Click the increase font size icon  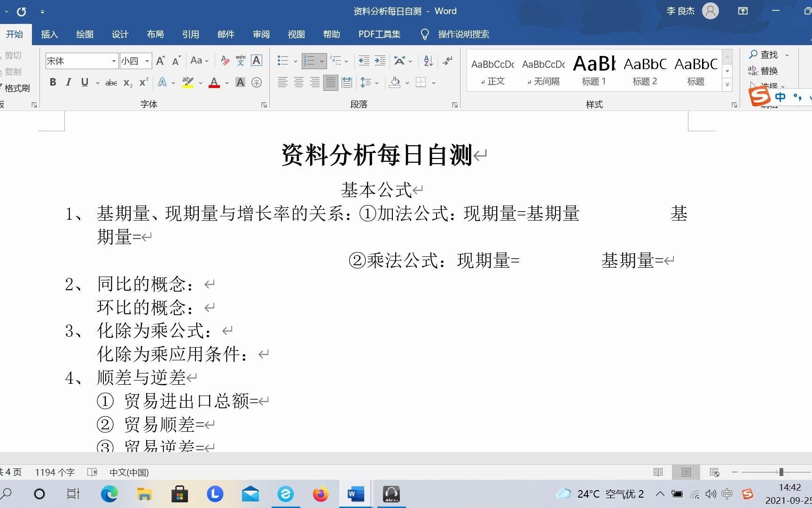(x=160, y=61)
